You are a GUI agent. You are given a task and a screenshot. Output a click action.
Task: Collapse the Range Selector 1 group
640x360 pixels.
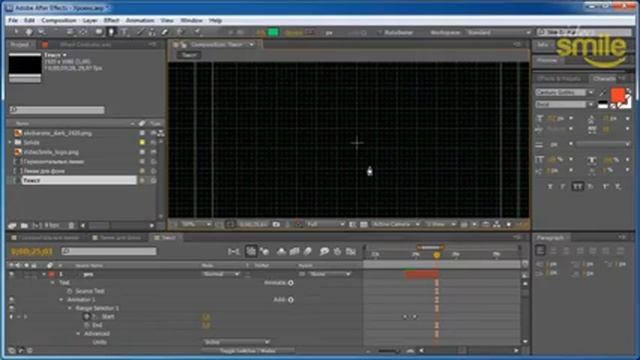(70, 309)
